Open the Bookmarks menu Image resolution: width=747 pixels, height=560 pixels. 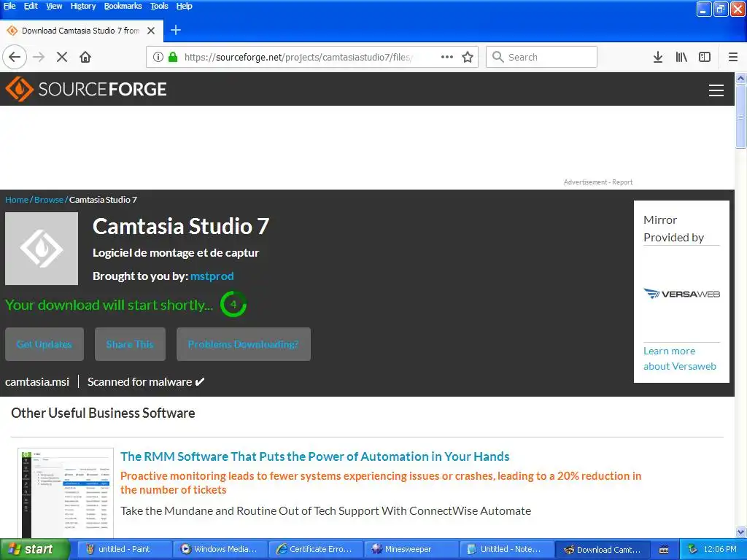point(123,6)
